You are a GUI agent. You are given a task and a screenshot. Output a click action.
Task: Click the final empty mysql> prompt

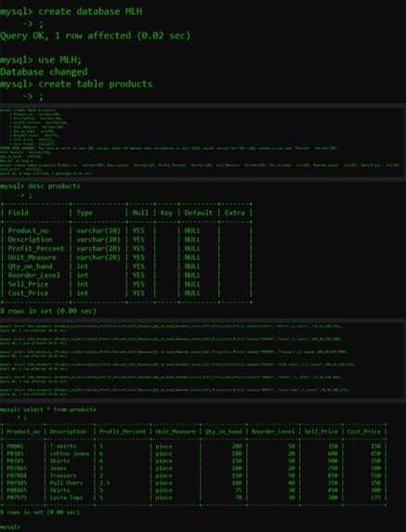tap(10, 527)
